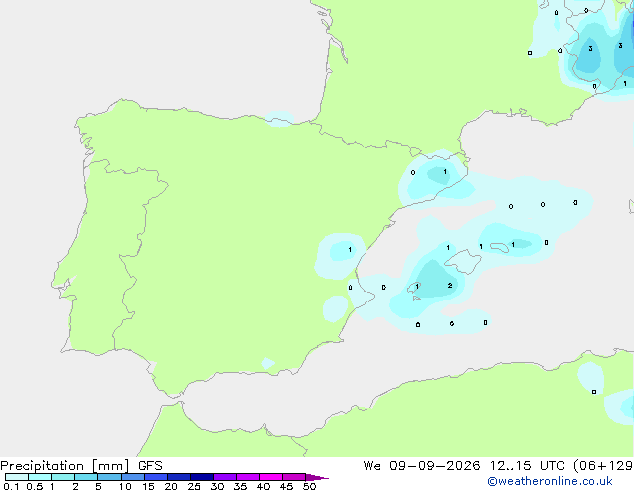Select the 0 value over Algeria coast

pos(594,392)
